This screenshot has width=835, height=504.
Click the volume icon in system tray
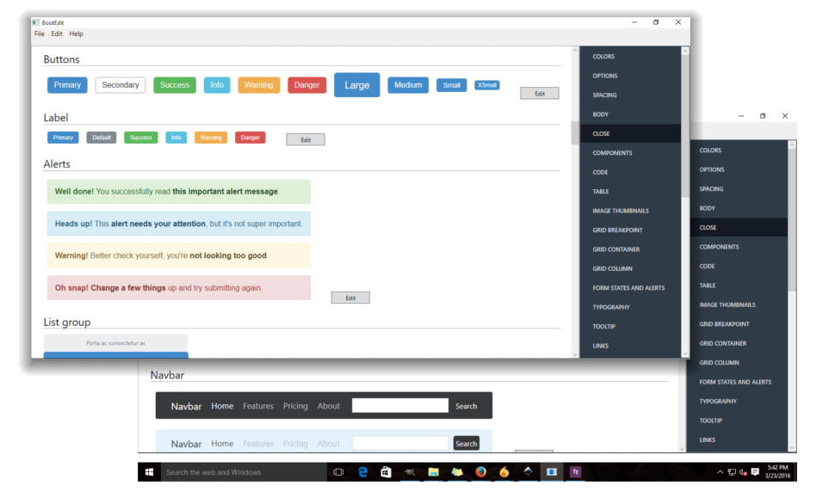pos(744,472)
